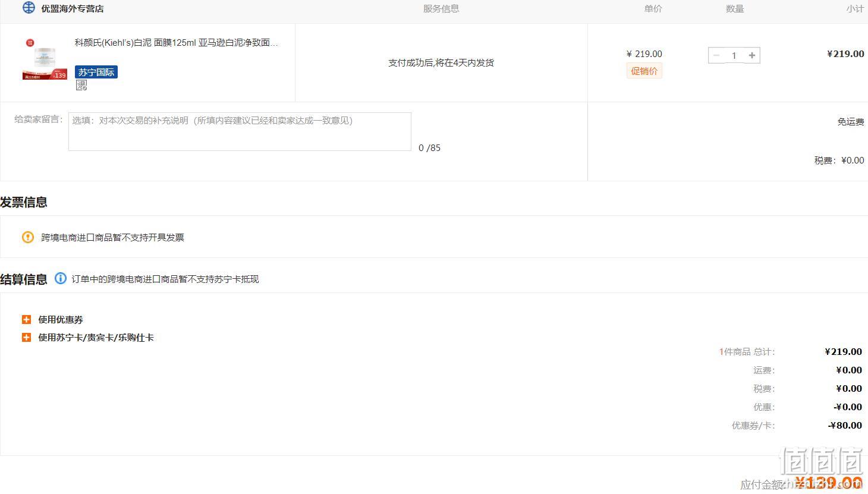Click the unit price ¥ 219.00
Screen dimensions: 868x494
click(644, 54)
